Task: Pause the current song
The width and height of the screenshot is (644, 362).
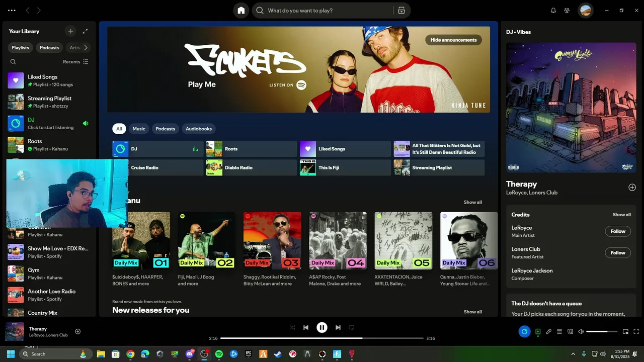Action: tap(322, 327)
